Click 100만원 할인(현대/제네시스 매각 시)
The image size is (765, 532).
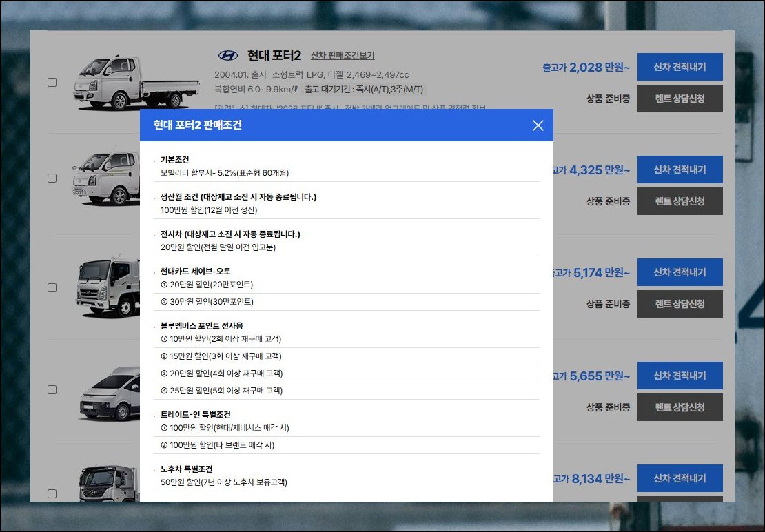tap(225, 428)
